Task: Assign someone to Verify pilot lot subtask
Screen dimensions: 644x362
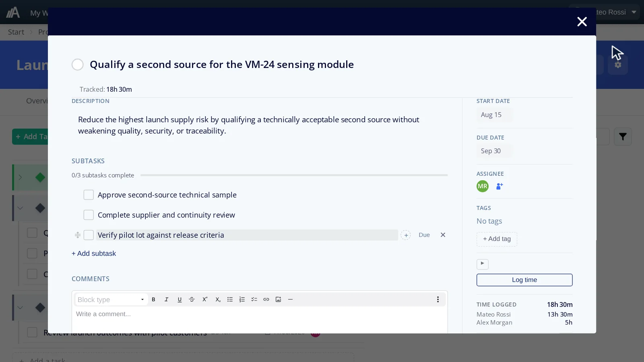Action: [x=406, y=235]
